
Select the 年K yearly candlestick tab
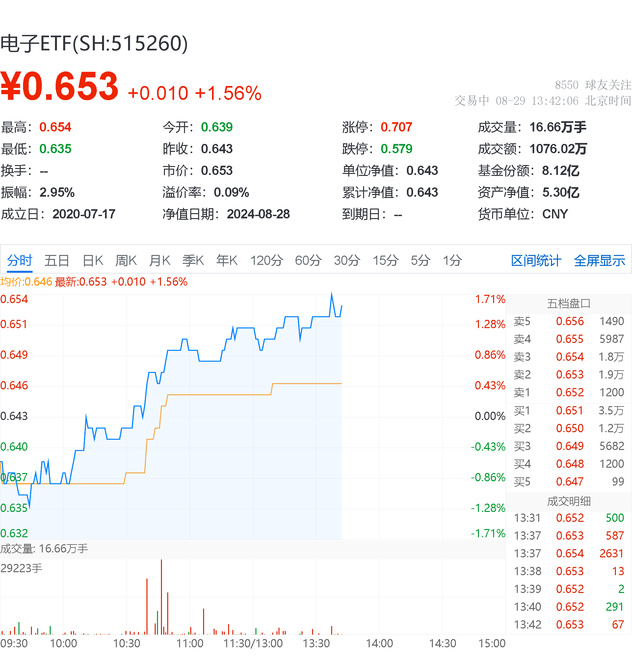[227, 261]
